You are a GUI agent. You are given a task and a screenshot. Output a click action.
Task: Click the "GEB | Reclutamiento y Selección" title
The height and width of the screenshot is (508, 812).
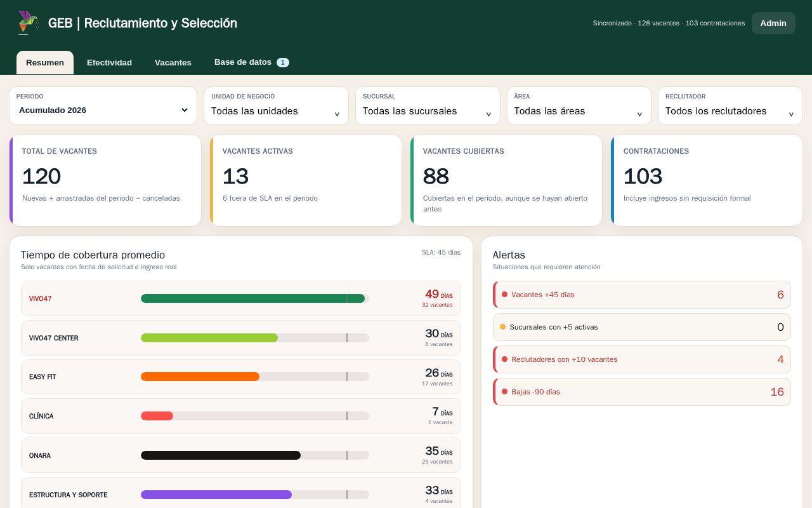[143, 23]
